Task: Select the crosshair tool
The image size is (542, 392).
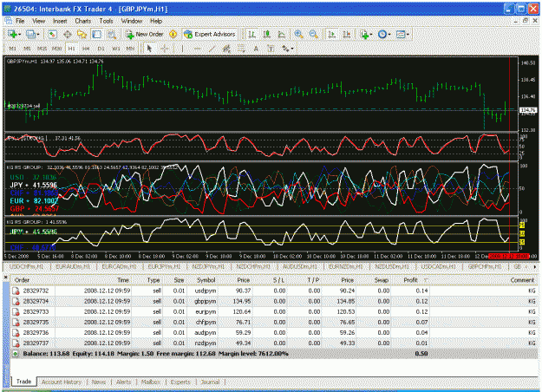Action: [x=164, y=49]
